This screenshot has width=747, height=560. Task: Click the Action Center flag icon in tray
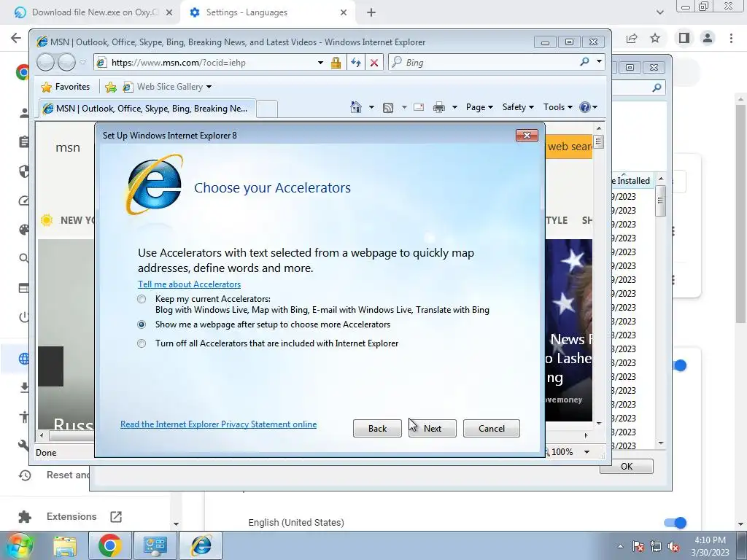click(x=638, y=547)
